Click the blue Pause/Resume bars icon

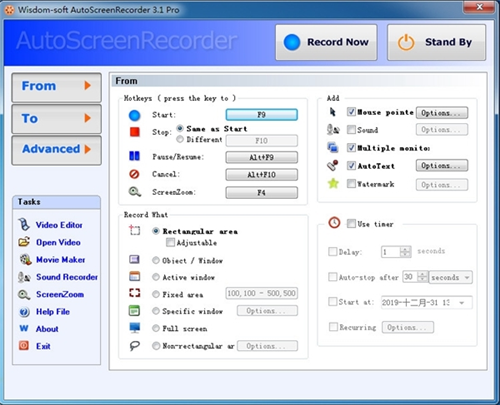click(134, 156)
